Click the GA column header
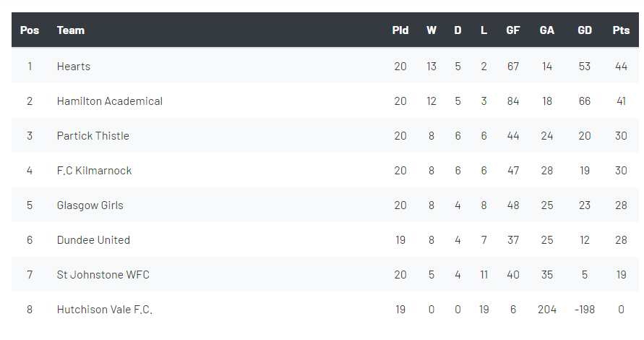644x340 pixels. coord(546,30)
